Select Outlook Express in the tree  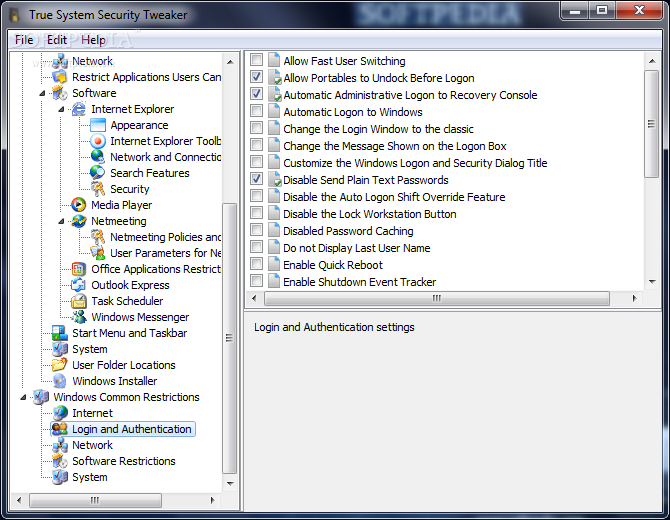click(130, 285)
